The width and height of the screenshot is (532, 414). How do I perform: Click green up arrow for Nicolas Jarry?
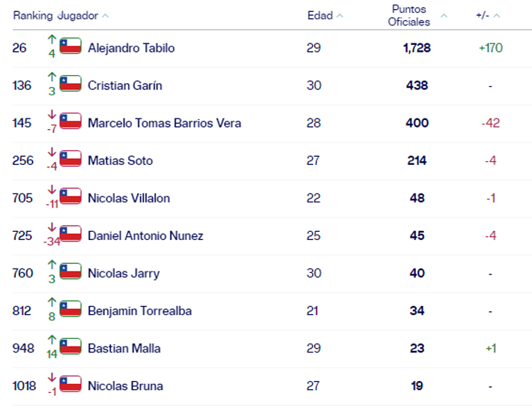click(x=52, y=265)
